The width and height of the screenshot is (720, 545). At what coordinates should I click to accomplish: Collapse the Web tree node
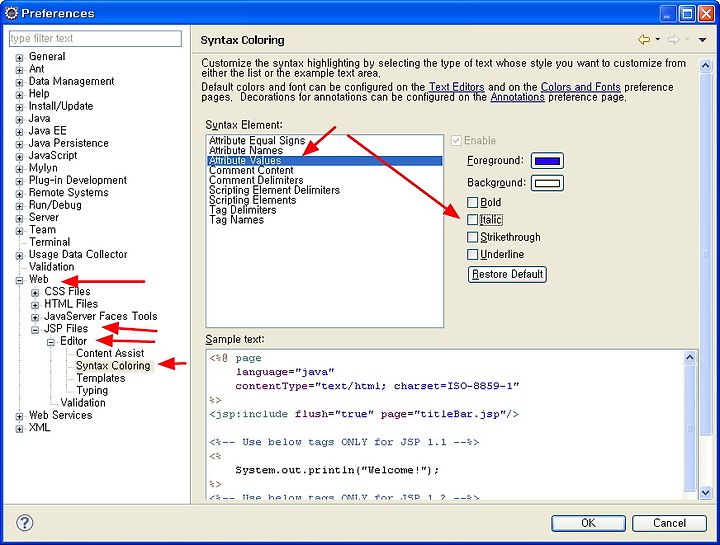pyautogui.click(x=19, y=281)
